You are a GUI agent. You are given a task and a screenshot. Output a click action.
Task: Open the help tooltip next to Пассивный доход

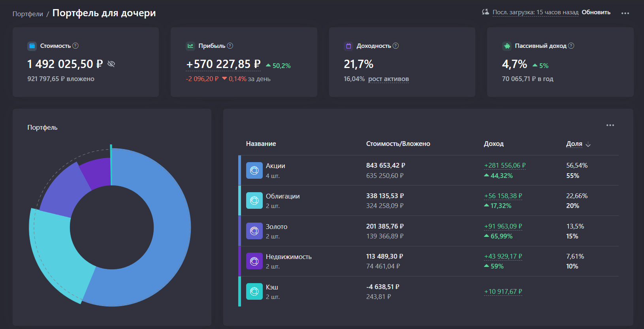571,46
